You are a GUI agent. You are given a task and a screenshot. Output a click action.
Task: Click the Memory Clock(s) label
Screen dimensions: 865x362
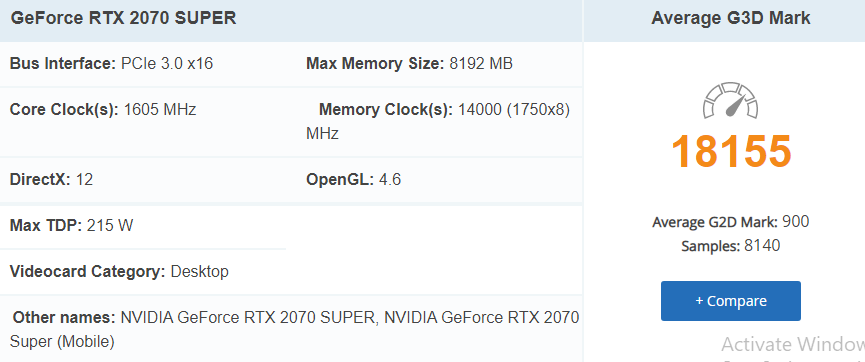coord(386,109)
